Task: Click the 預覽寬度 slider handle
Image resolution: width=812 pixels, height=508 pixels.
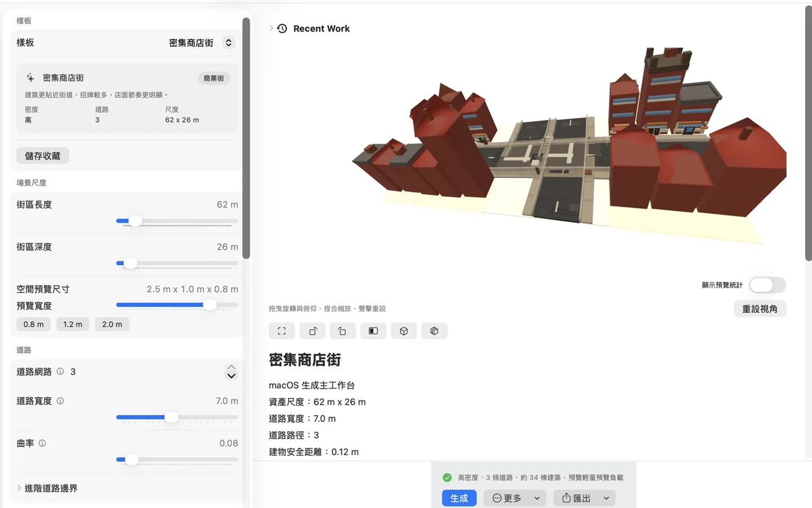Action: click(x=210, y=305)
